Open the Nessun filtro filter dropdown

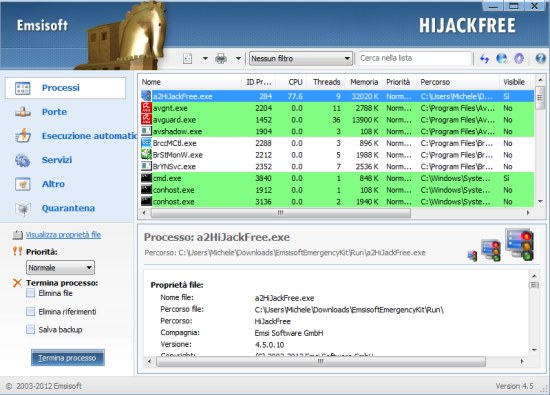pos(301,59)
